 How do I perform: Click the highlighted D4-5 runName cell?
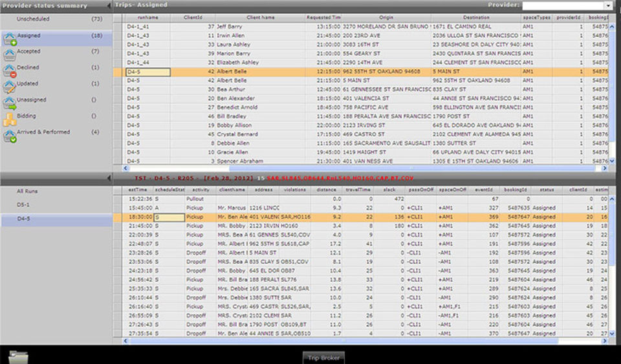tap(147, 72)
